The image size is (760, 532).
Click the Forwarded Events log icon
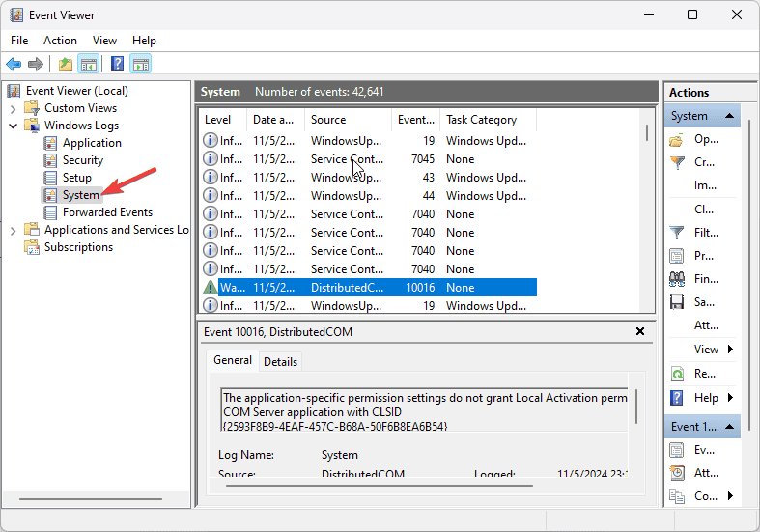[x=50, y=212]
